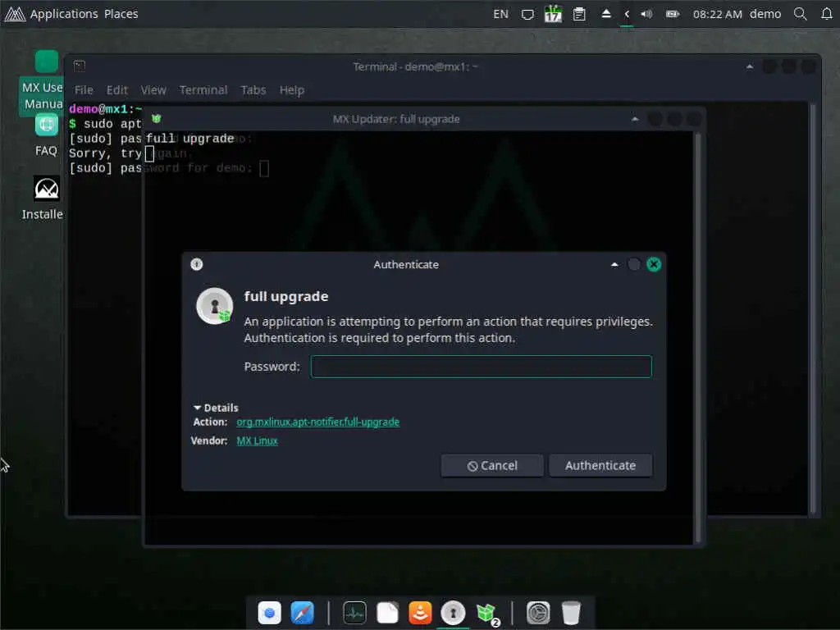Open the Terminal Tabs menu
The width and height of the screenshot is (840, 630).
[253, 90]
